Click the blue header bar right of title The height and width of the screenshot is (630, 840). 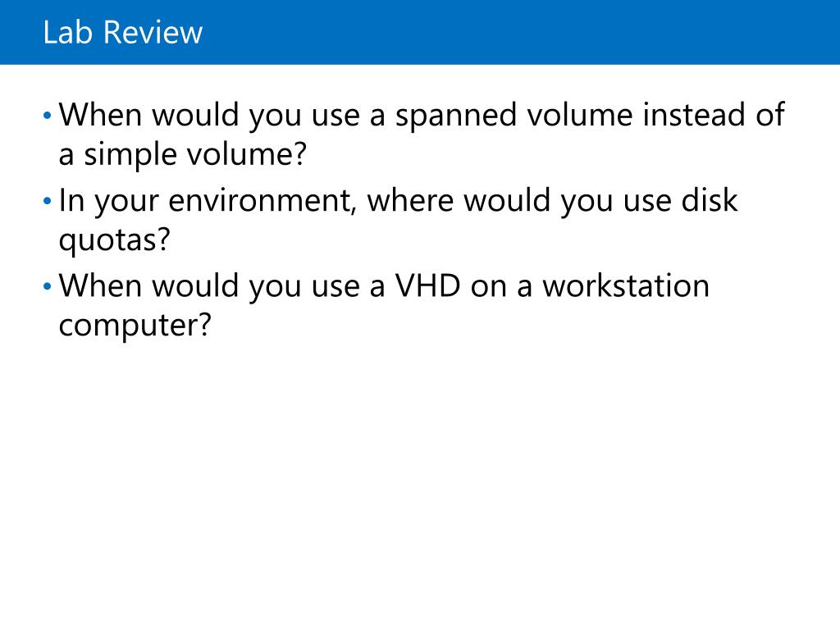coord(519,32)
